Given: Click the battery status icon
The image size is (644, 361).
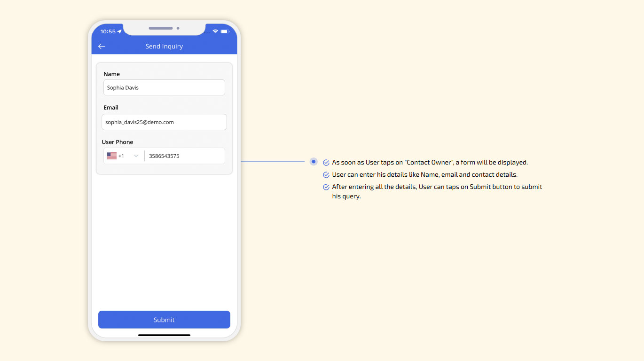Looking at the screenshot, I should coord(225,31).
